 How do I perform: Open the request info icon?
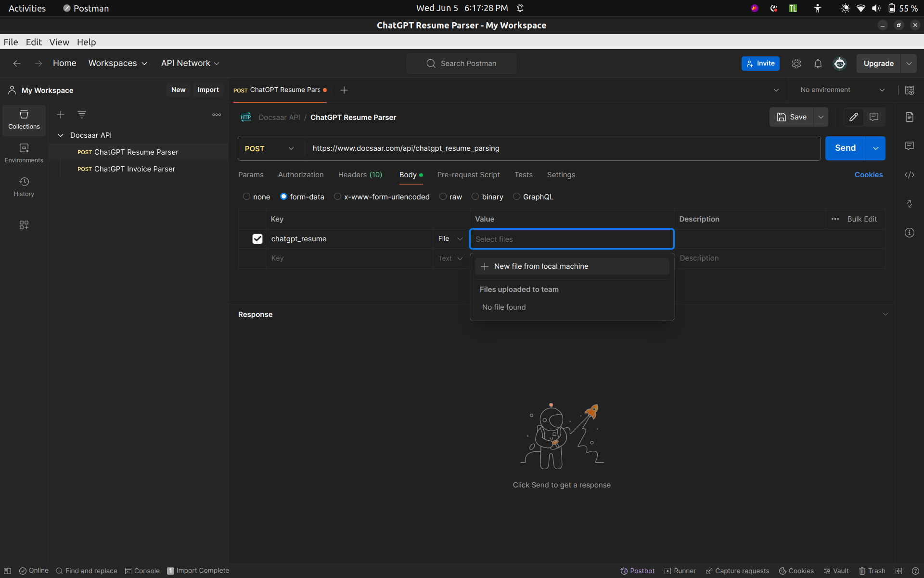point(910,233)
